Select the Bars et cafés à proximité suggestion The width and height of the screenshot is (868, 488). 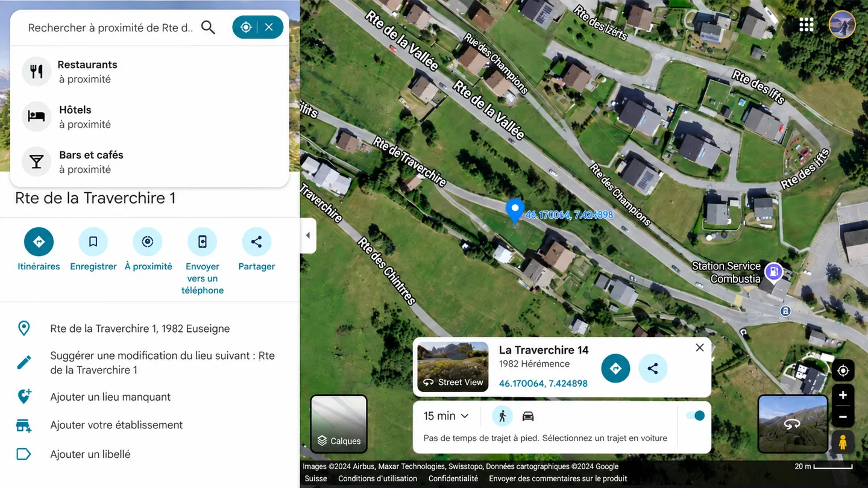[x=149, y=162]
